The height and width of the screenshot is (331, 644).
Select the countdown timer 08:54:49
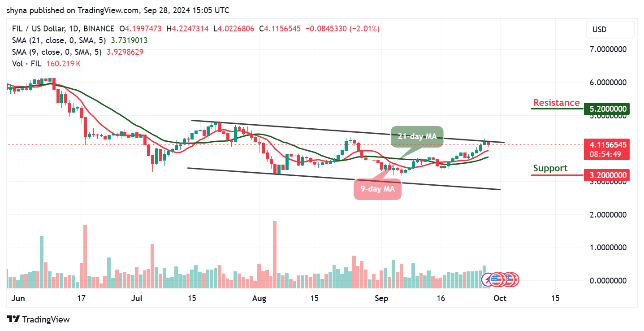pyautogui.click(x=606, y=155)
